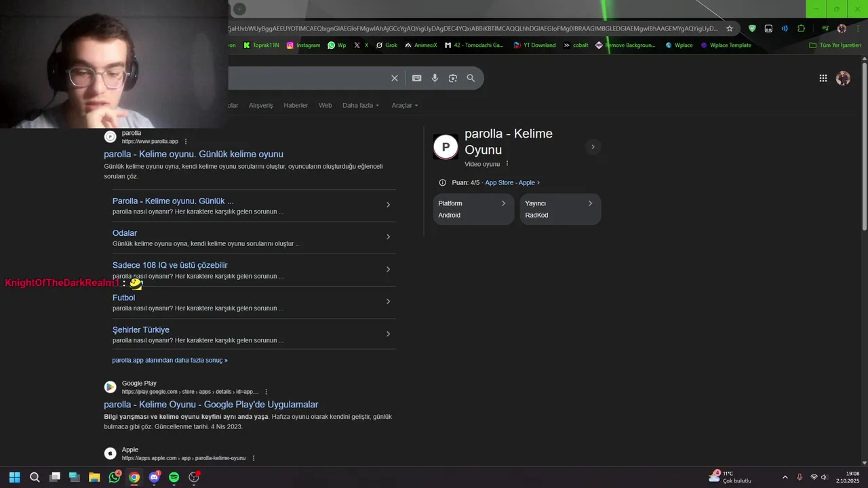Open the volume speaker tray icon
The image size is (868, 488).
click(x=825, y=477)
